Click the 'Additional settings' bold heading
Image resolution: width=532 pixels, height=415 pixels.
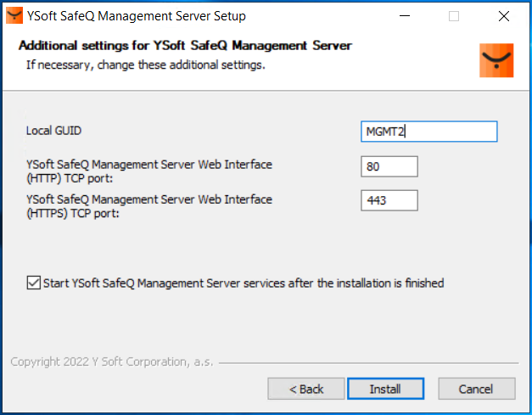pyautogui.click(x=185, y=45)
